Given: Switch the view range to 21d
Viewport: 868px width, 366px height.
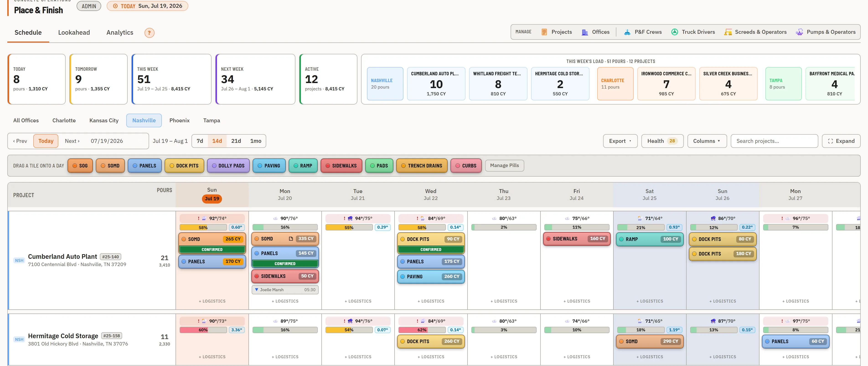Looking at the screenshot, I should [236, 141].
